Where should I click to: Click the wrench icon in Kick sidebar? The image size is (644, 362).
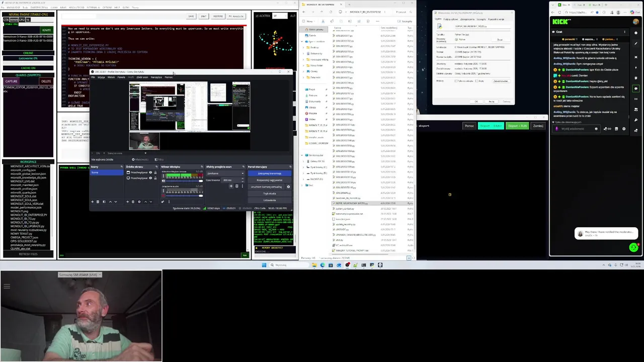point(636,120)
